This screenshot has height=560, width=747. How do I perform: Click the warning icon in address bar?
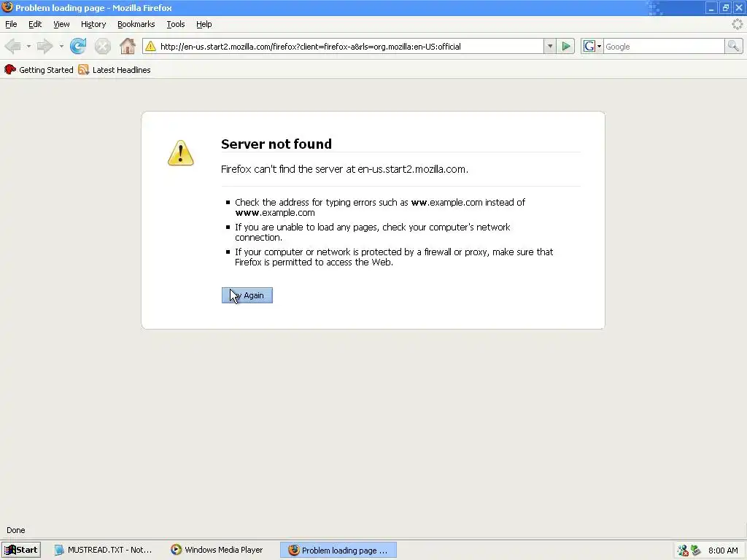[150, 46]
